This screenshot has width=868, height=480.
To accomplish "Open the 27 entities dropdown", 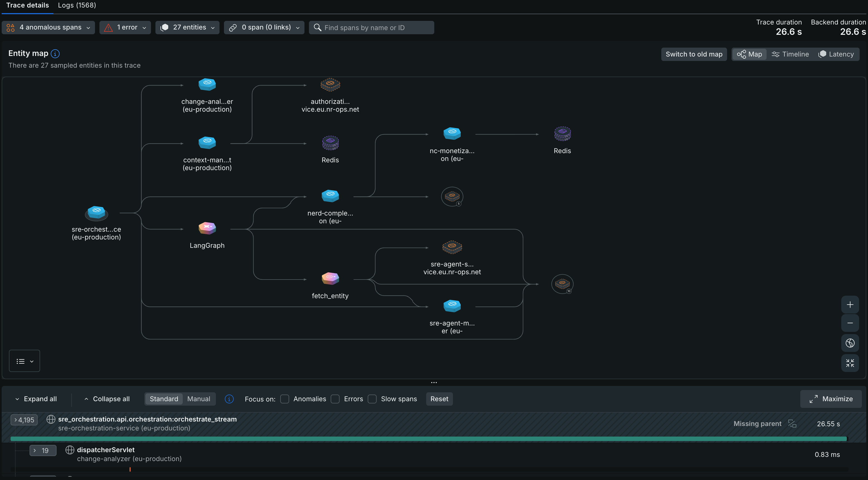I will click(x=187, y=28).
